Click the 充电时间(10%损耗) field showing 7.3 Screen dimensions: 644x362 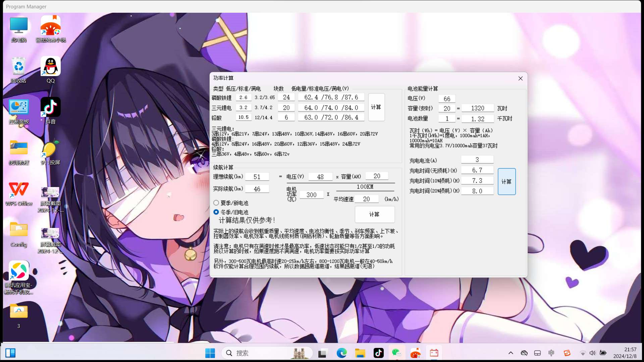(477, 181)
